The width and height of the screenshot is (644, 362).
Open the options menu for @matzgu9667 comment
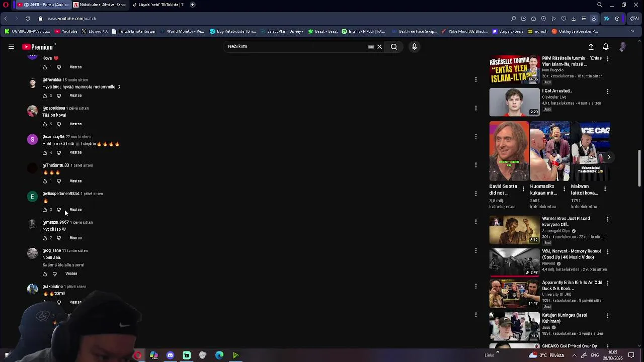(x=476, y=222)
